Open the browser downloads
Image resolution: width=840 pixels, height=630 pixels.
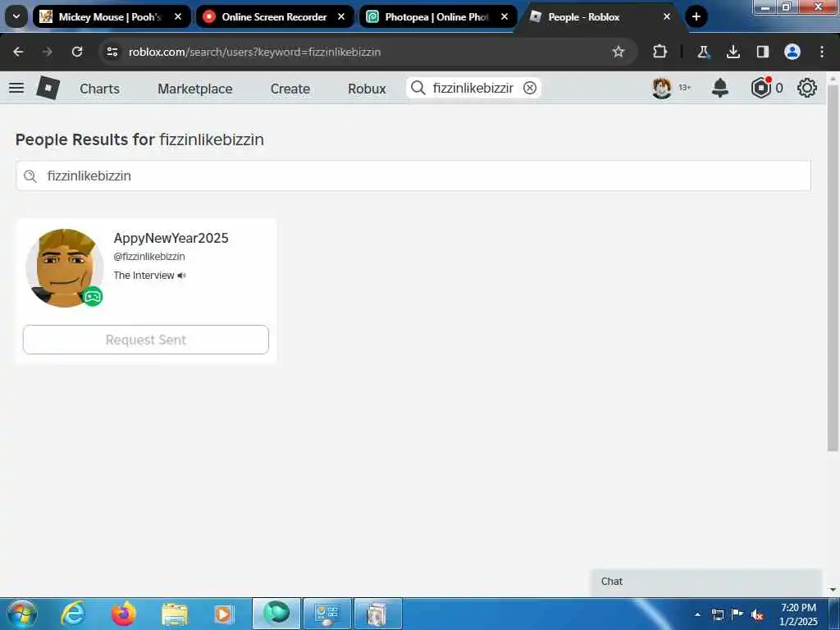tap(733, 52)
